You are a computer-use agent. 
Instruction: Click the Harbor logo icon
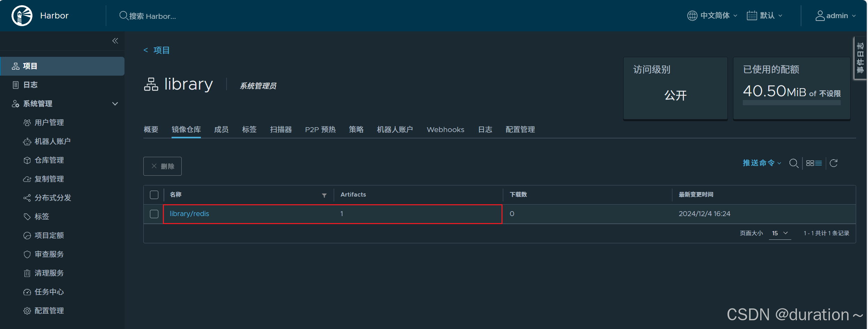click(x=22, y=16)
